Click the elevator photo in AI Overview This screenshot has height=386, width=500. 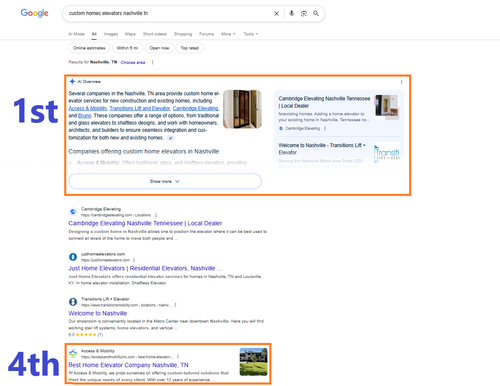coord(242,109)
